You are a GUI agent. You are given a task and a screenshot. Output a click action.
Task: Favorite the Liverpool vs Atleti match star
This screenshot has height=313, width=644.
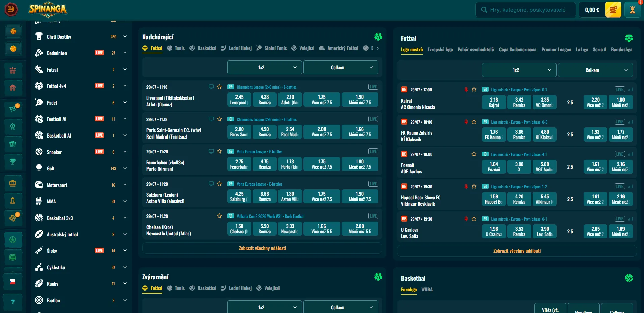(x=219, y=87)
